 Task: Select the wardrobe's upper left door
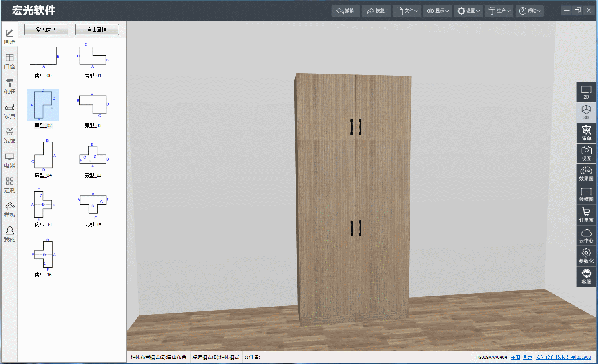pos(326,107)
